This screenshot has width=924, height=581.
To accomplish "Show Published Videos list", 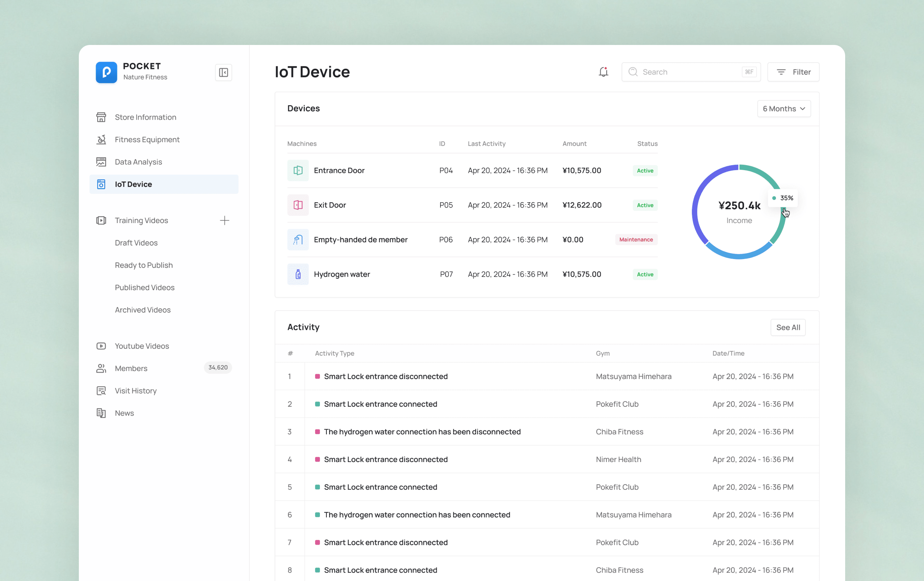I will click(x=145, y=287).
